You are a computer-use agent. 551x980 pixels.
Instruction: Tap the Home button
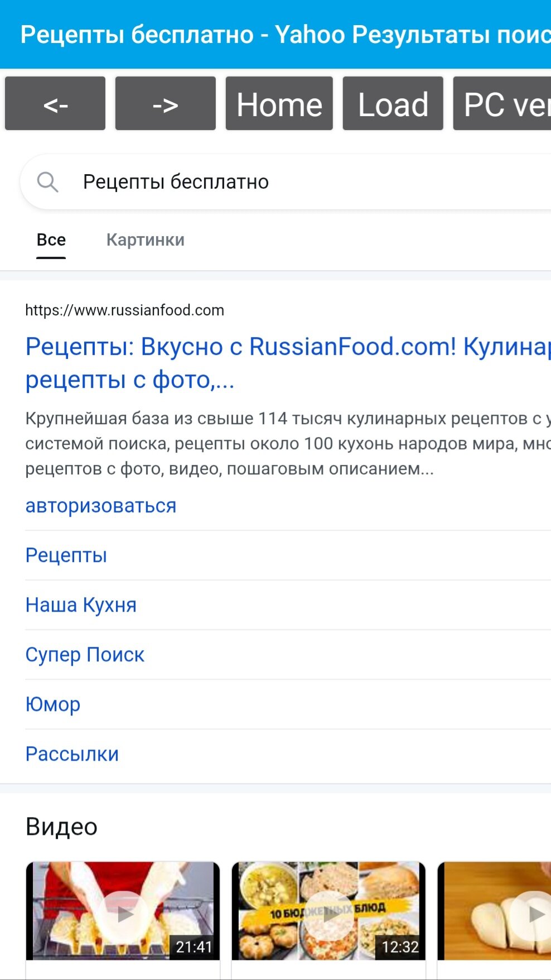click(279, 104)
